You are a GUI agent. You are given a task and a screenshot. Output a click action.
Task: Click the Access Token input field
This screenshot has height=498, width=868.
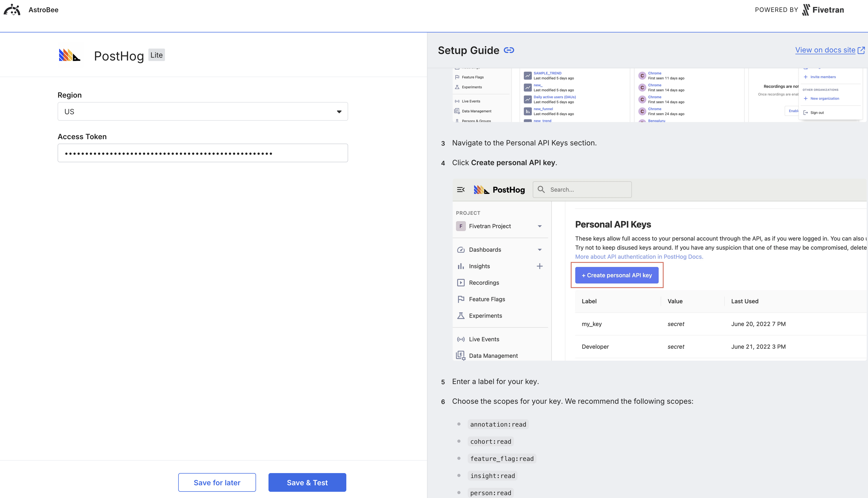203,153
